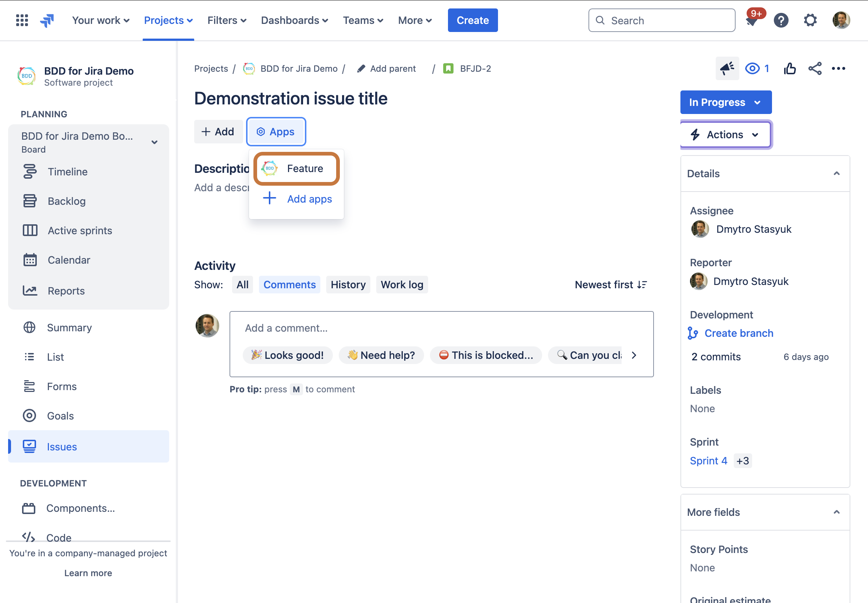Viewport: 868px width, 603px height.
Task: Click the Search box
Action: point(661,20)
